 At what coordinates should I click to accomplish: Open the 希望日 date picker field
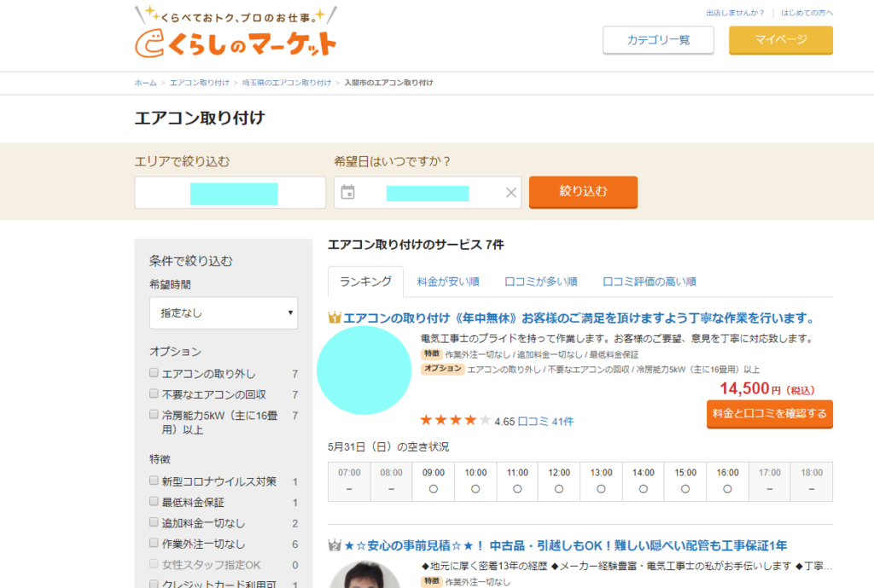click(x=427, y=193)
